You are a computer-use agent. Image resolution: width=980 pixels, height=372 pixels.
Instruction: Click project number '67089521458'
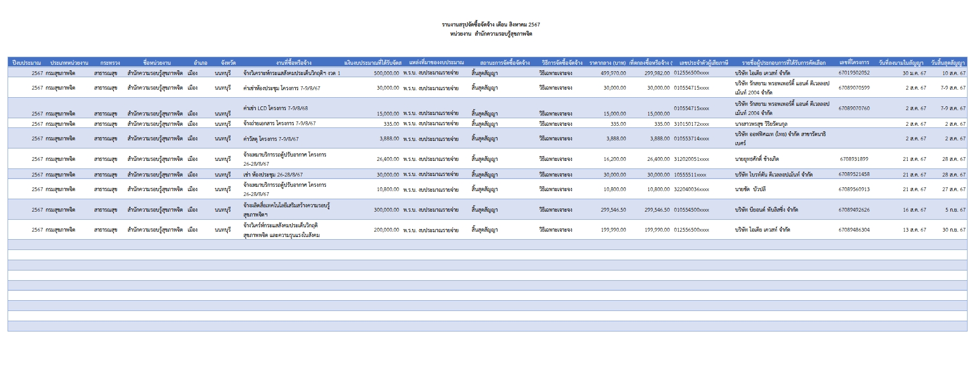coord(854,174)
